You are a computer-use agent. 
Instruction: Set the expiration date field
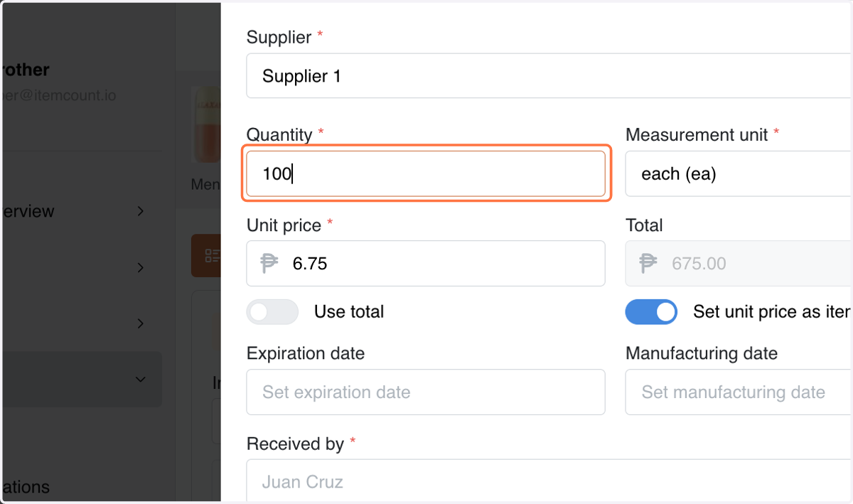click(426, 392)
